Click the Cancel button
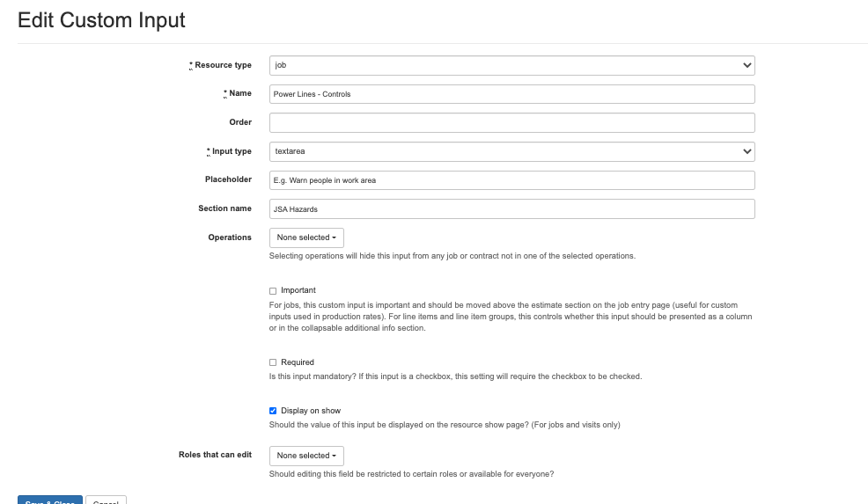 pos(106,500)
